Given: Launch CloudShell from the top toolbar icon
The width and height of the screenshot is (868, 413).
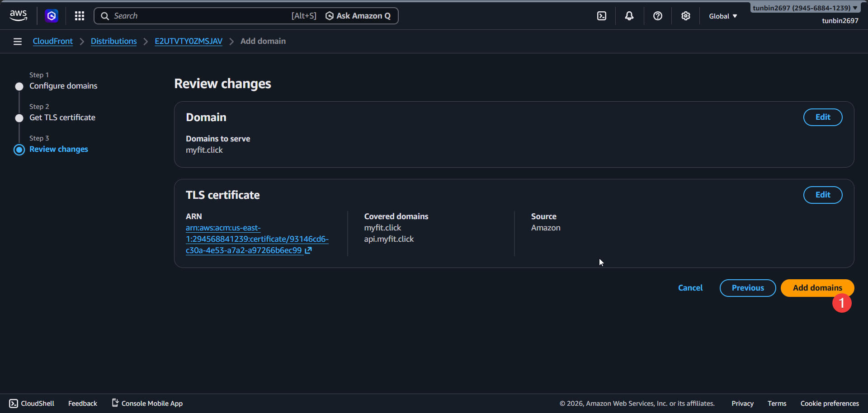Looking at the screenshot, I should click(x=602, y=16).
